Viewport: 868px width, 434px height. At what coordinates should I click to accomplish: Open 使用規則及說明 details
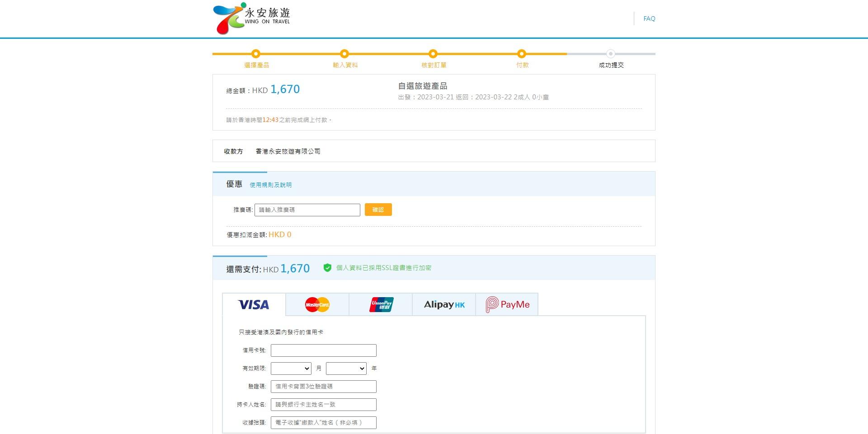coord(270,184)
